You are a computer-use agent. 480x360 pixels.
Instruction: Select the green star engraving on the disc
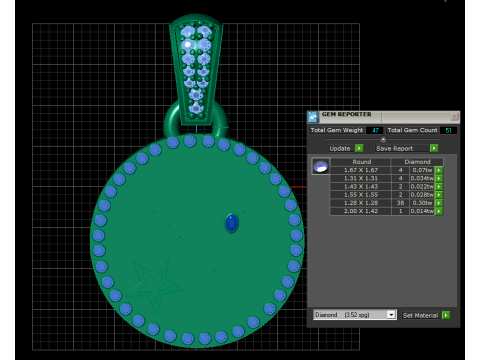pos(155,285)
